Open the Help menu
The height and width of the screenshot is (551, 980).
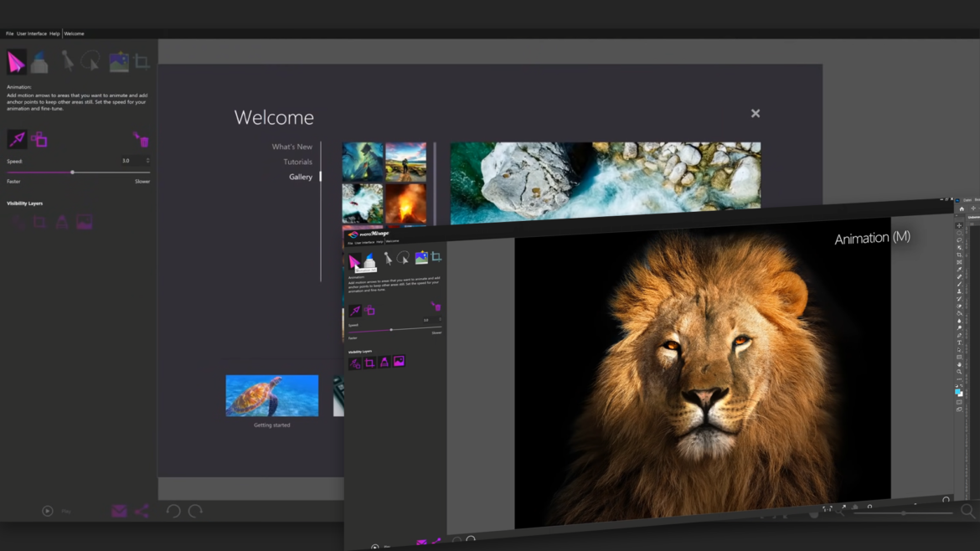(x=54, y=33)
